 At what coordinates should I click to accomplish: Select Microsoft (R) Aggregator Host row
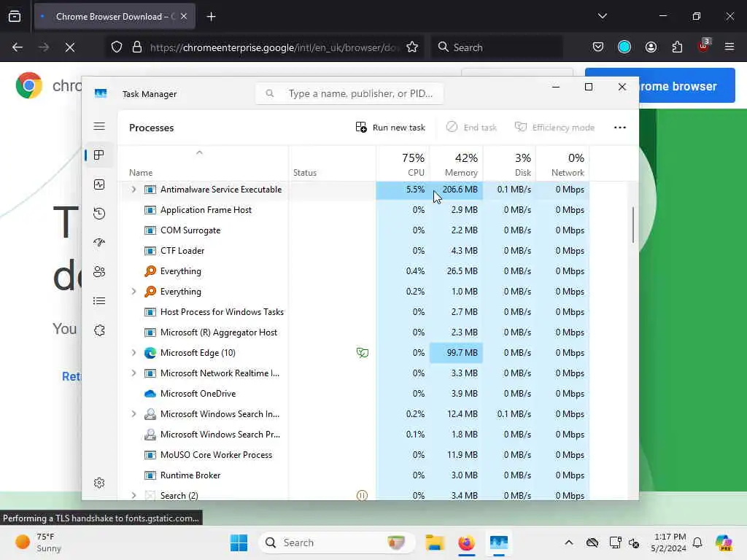pos(354,332)
